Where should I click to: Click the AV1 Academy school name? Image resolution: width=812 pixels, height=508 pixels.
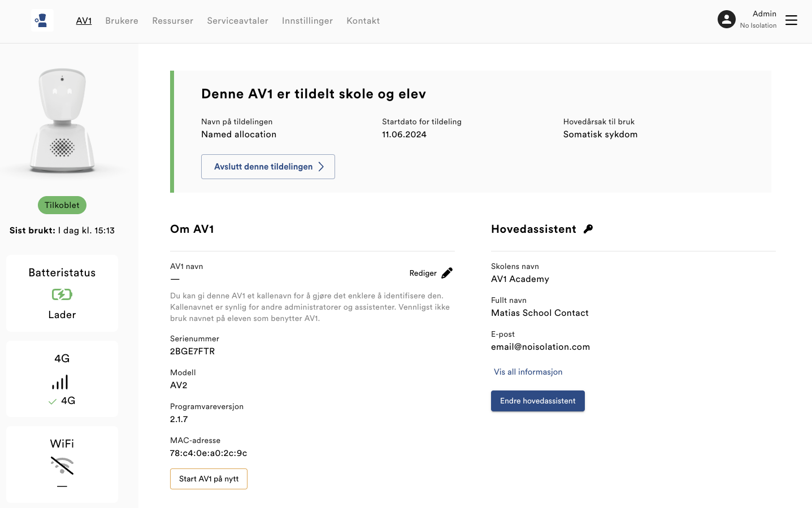[x=520, y=279]
